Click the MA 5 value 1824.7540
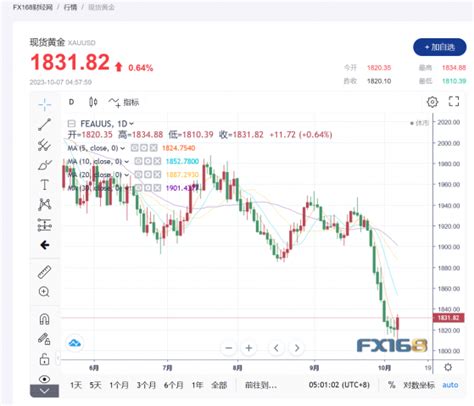 (x=178, y=148)
